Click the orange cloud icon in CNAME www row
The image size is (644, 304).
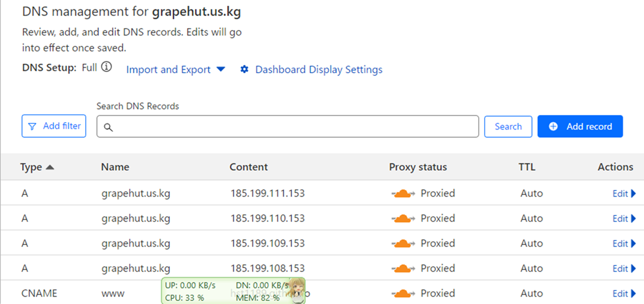tap(403, 293)
